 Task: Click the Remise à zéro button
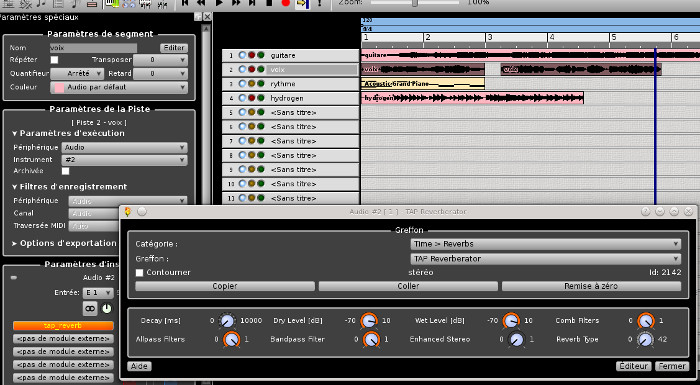coord(591,286)
